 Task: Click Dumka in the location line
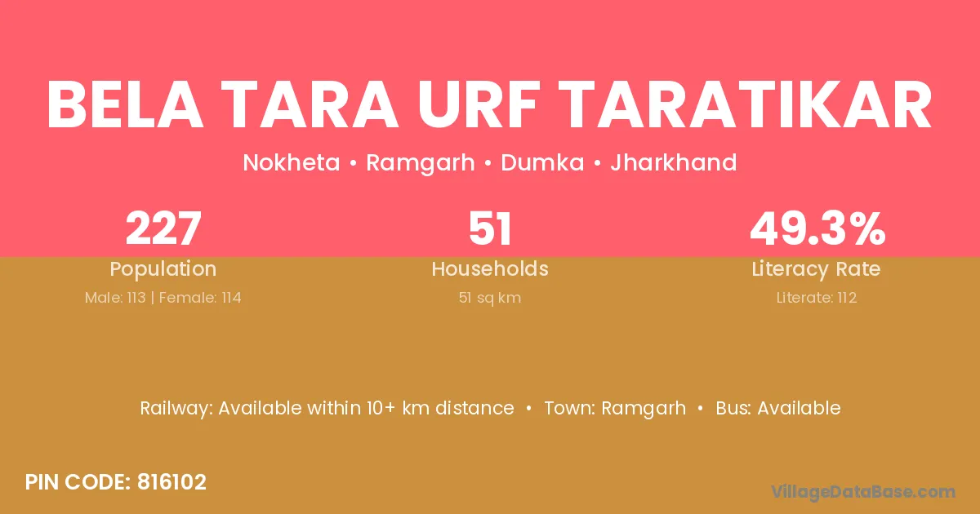click(542, 162)
